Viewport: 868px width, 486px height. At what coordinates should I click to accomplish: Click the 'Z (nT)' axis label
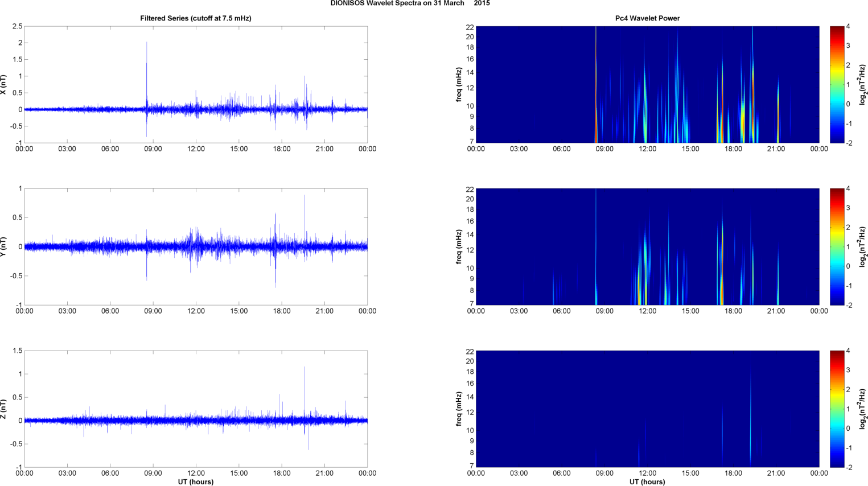tap(3, 409)
